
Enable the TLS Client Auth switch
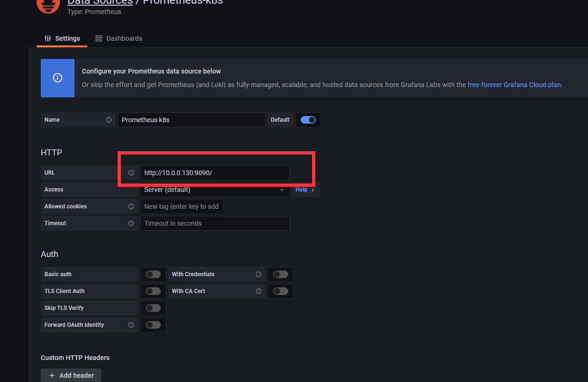tap(153, 291)
